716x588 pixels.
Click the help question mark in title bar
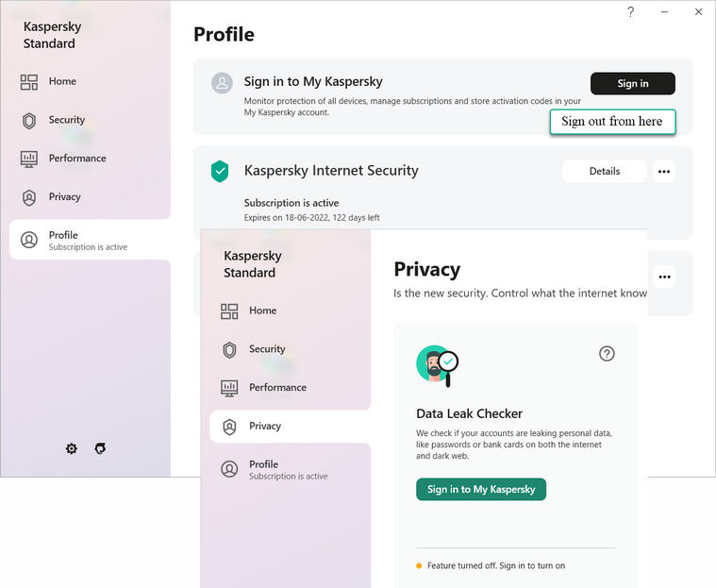[x=631, y=12]
